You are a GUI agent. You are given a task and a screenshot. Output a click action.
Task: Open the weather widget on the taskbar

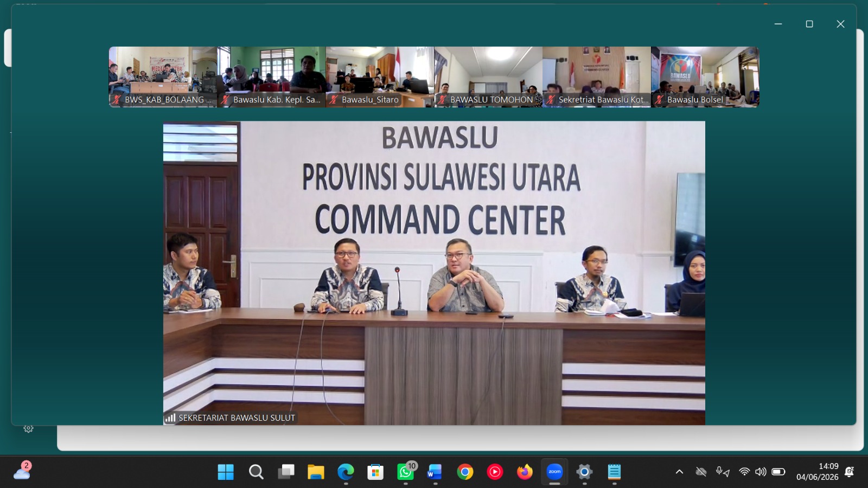tap(22, 471)
